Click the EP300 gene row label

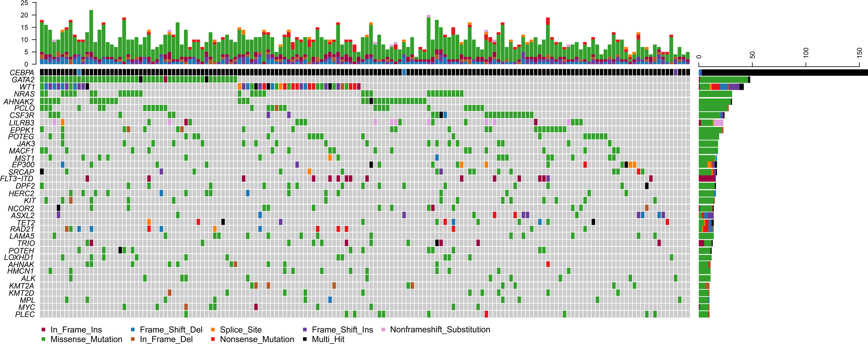pos(23,164)
